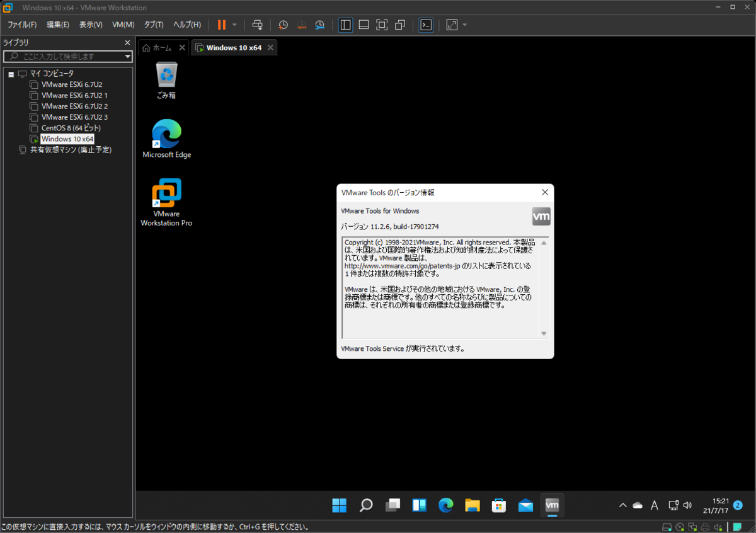Collapse the マイ コンピュータ tree node
This screenshot has width=756, height=533.
(11, 74)
